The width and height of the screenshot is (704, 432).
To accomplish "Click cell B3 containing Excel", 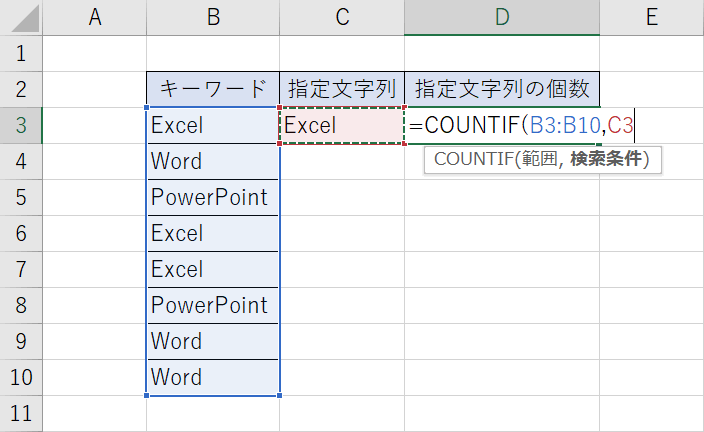I will [x=213, y=125].
